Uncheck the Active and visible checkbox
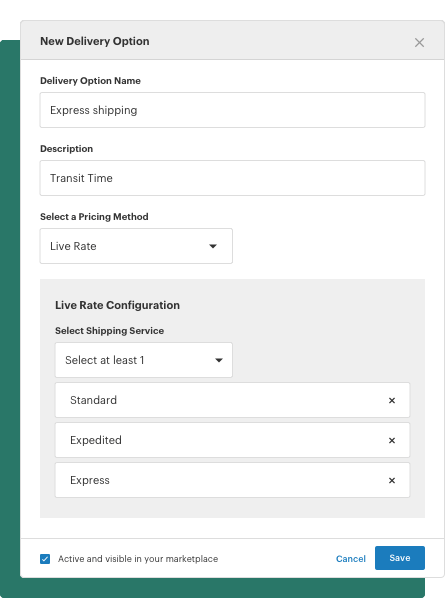445x598 pixels. coord(45,559)
